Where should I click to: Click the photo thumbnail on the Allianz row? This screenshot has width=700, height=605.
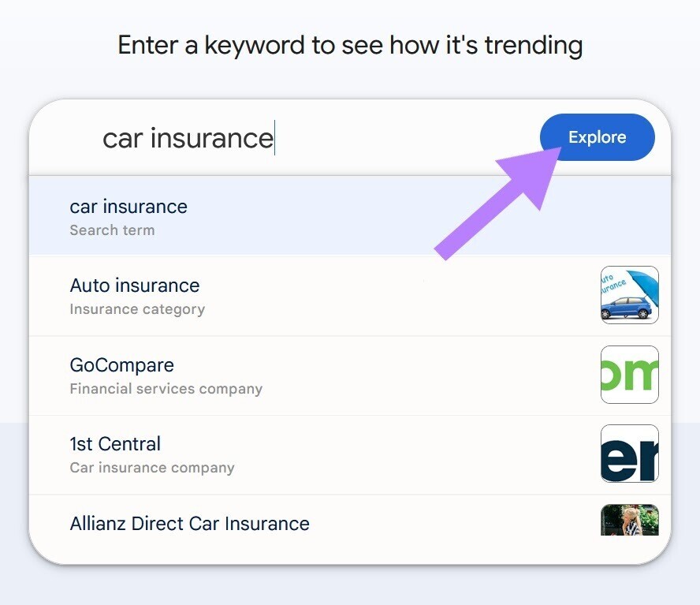629,521
